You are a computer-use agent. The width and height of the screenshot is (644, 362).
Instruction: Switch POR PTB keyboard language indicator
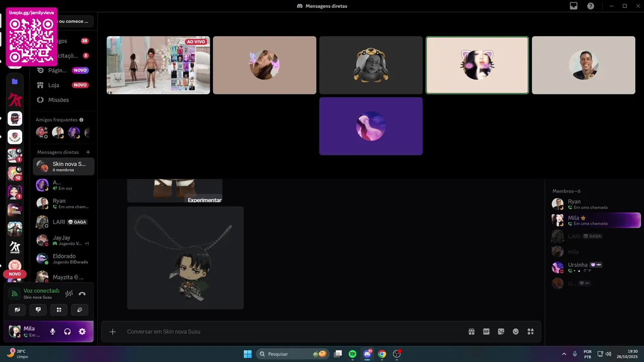[588, 354]
